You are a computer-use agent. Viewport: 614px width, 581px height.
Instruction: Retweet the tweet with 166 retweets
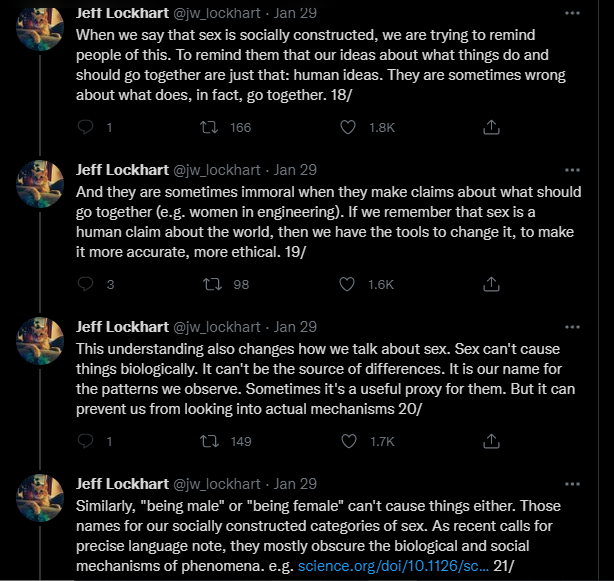[209, 127]
